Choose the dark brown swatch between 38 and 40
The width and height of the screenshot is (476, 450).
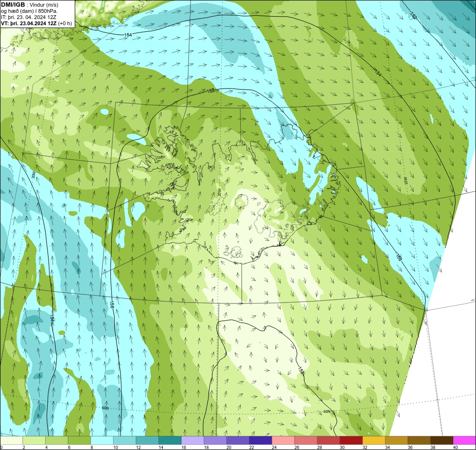(x=442, y=440)
